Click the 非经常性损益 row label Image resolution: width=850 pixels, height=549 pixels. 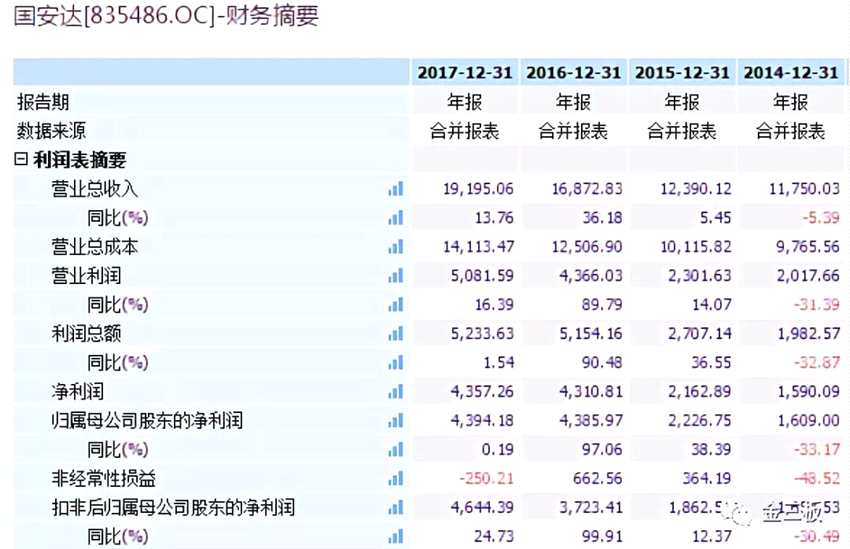click(103, 478)
